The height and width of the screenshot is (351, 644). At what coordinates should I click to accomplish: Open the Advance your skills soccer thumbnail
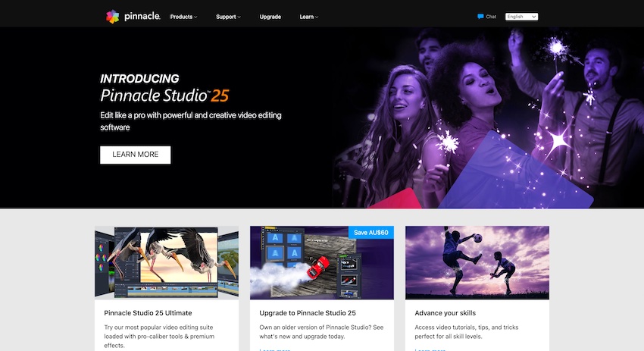tap(477, 262)
